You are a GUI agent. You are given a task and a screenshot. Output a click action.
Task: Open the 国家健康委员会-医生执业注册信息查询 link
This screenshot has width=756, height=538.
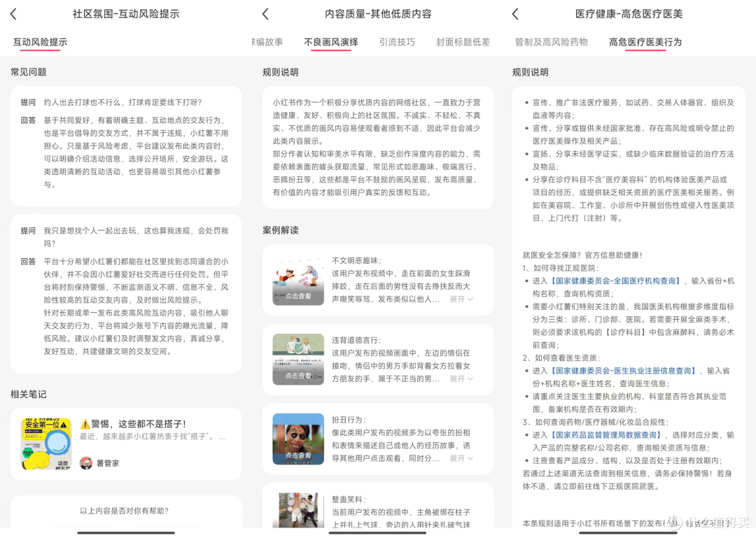click(623, 371)
